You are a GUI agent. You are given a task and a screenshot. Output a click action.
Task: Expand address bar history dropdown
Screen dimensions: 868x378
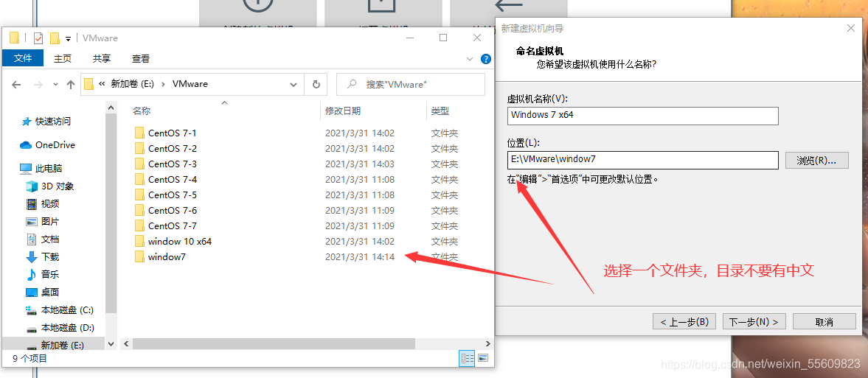294,84
